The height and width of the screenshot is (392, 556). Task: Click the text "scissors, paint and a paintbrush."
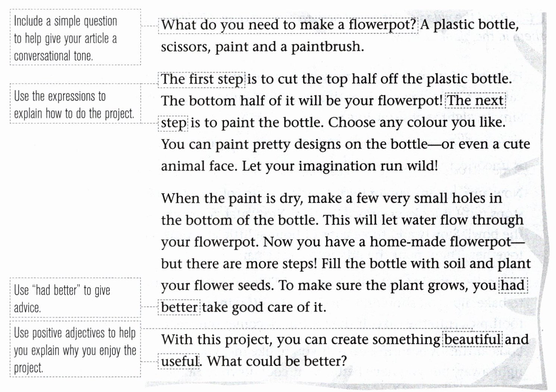(262, 47)
